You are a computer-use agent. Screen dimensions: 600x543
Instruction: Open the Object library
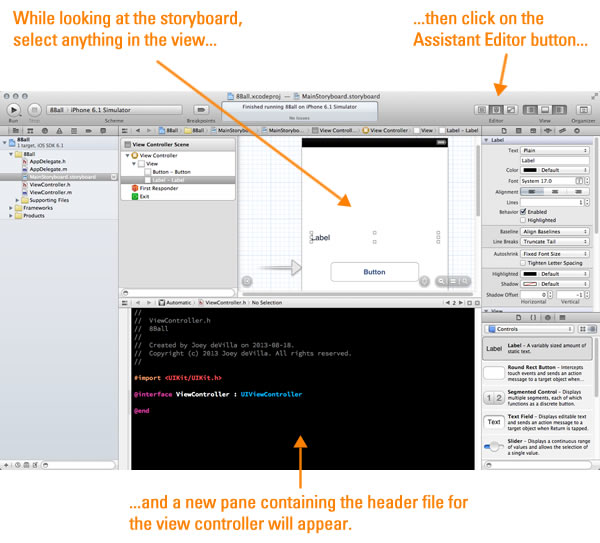[x=548, y=318]
